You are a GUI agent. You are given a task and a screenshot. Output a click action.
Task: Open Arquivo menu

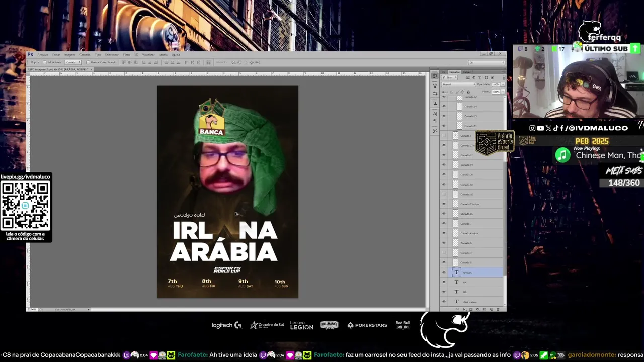[x=43, y=55]
